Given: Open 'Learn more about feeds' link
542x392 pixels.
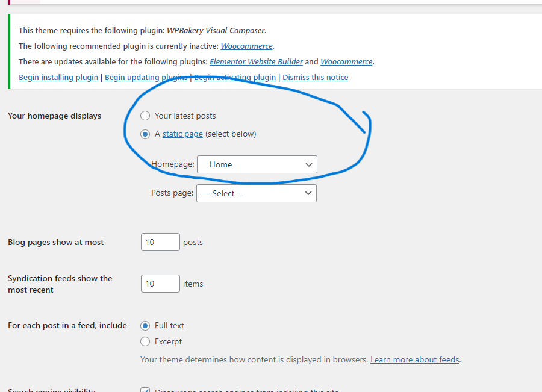Looking at the screenshot, I should coord(415,360).
